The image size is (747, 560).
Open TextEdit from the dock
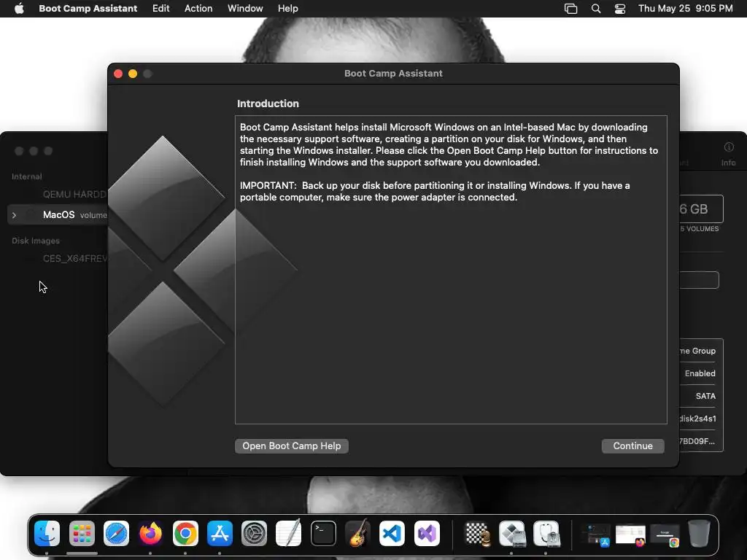pos(289,533)
